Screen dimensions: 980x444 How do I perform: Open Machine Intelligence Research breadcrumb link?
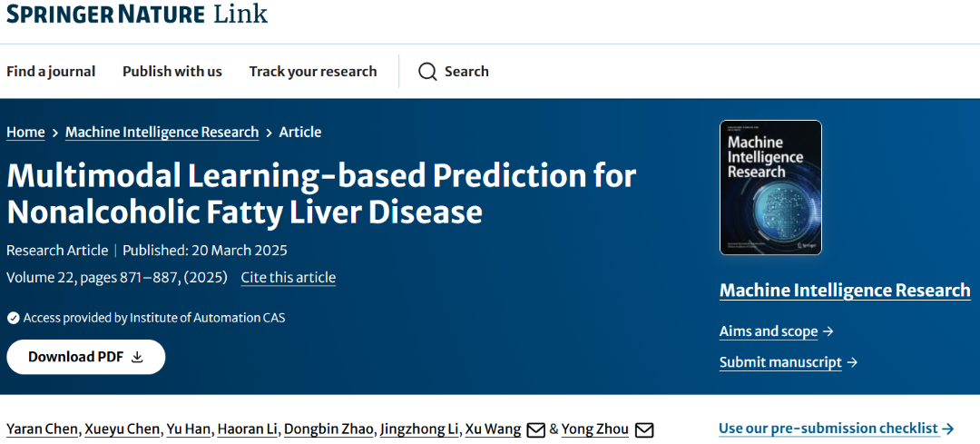(x=162, y=132)
